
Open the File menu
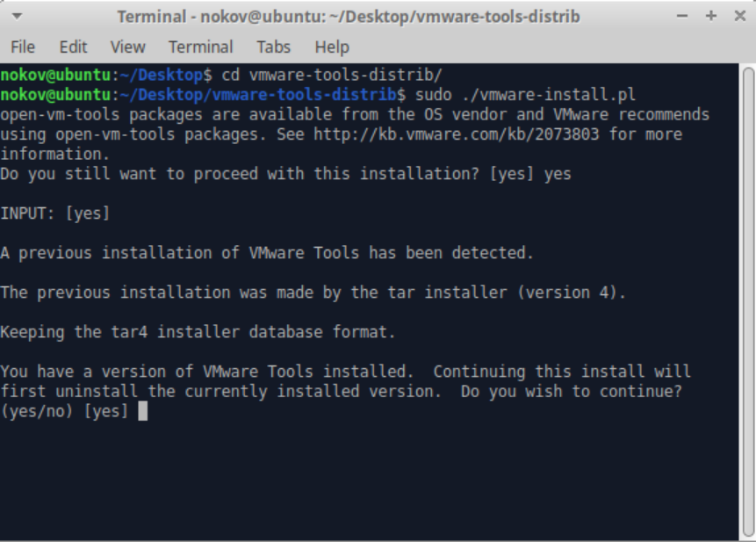pos(23,47)
